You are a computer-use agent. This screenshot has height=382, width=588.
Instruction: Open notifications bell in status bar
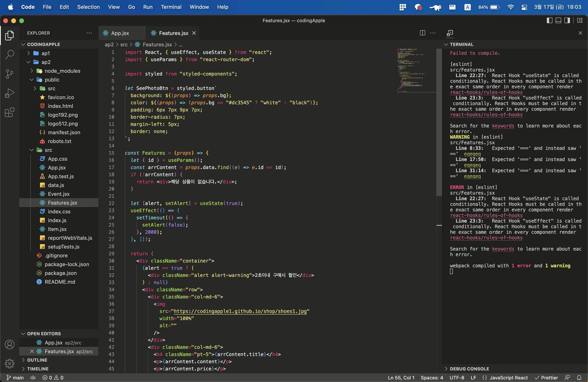point(579,378)
